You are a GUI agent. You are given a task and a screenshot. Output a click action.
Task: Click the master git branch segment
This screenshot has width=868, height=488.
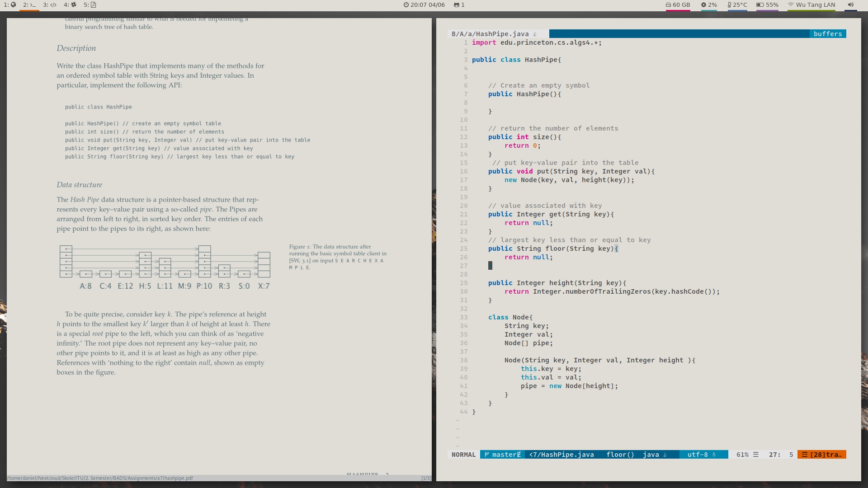(502, 455)
